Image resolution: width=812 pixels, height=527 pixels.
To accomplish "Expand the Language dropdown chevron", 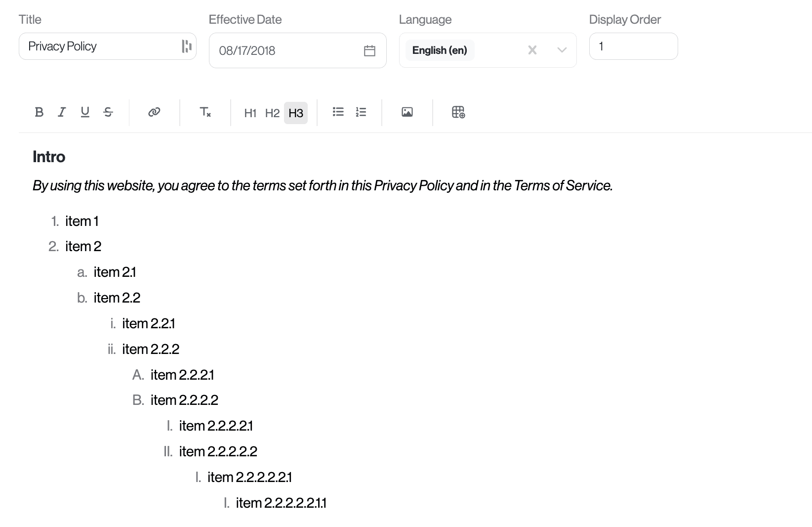I will [562, 50].
